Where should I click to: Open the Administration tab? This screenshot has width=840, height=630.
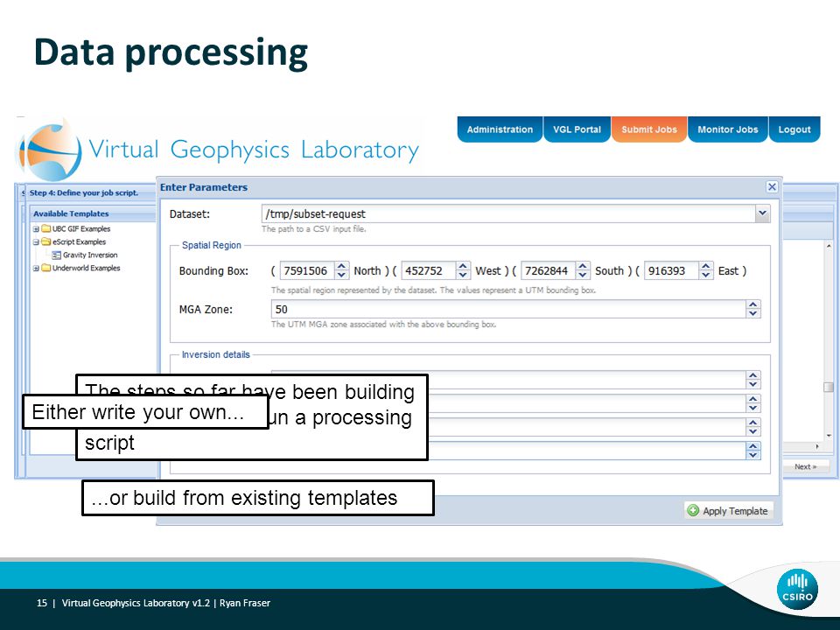click(x=500, y=129)
